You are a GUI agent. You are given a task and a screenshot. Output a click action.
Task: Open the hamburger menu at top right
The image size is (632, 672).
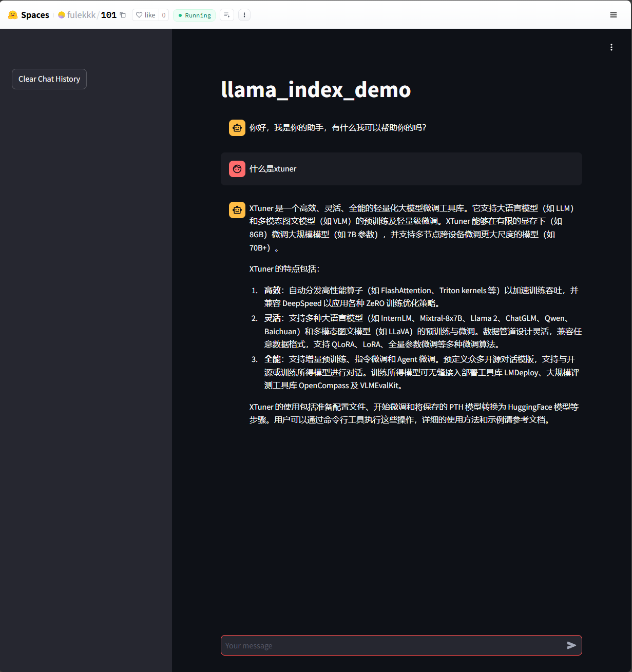click(x=613, y=15)
